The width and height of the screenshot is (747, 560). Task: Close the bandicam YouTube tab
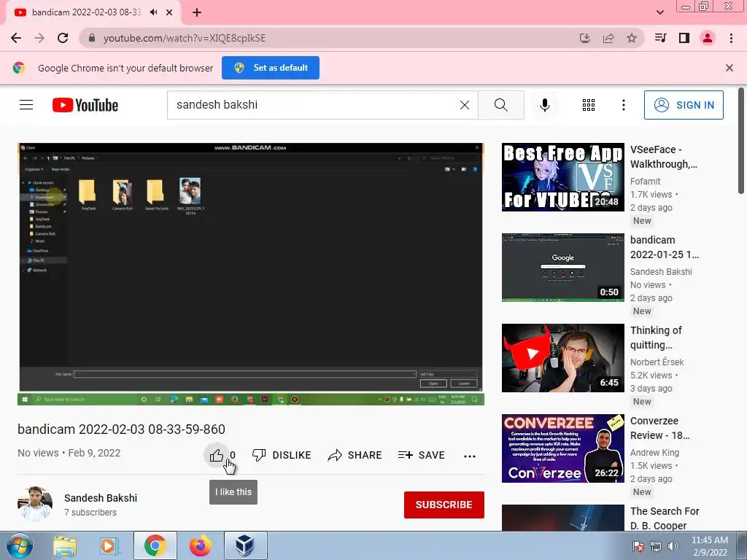(169, 12)
